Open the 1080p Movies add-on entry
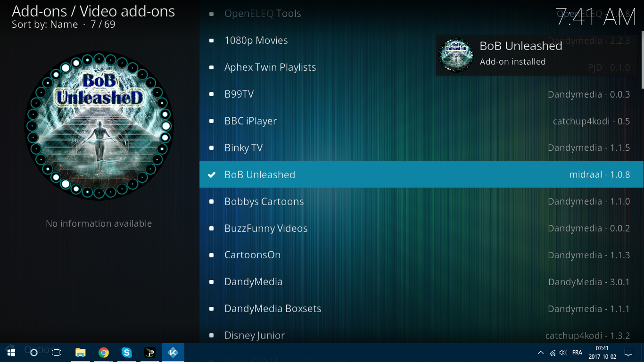This screenshot has height=362, width=644. coord(256,41)
